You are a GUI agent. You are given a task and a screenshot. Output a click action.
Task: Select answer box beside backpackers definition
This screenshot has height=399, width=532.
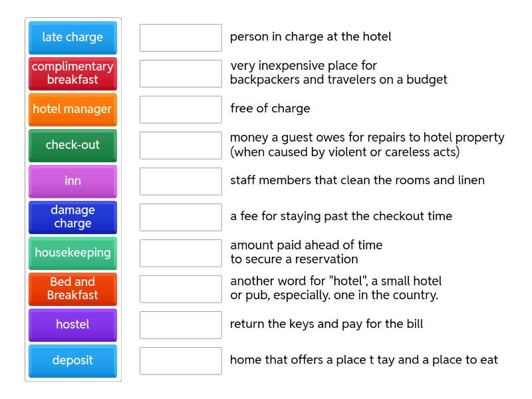click(180, 74)
